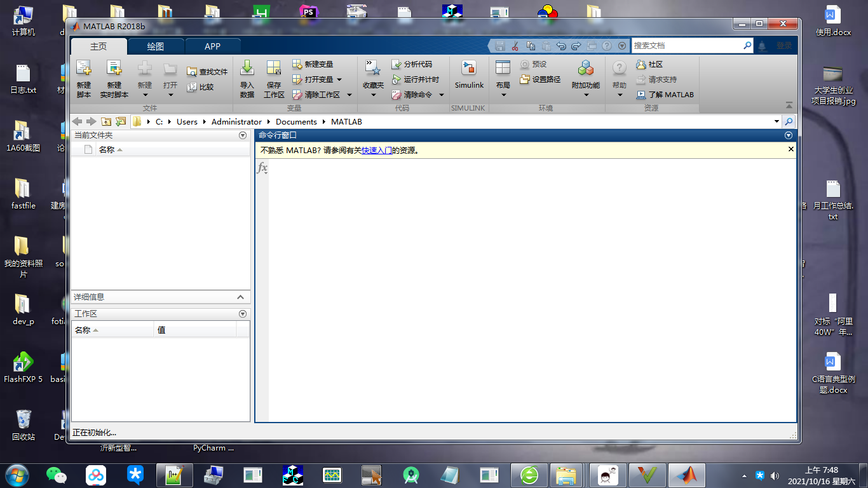Click the search folder magnifier at address bar end
Viewport: 868px width, 488px height.
tap(789, 121)
